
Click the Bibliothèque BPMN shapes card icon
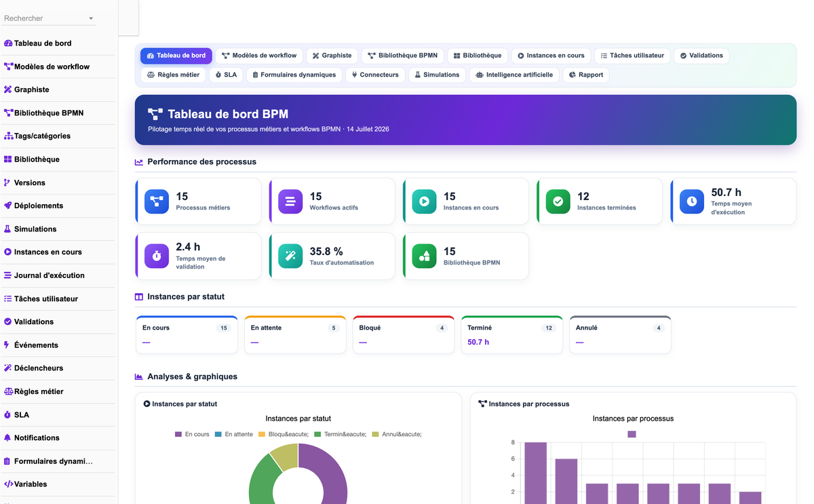click(425, 256)
